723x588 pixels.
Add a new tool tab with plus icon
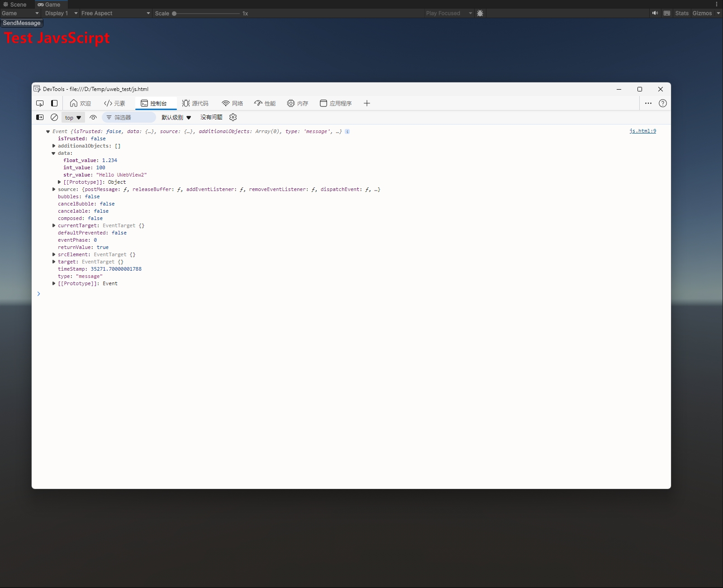pyautogui.click(x=367, y=103)
